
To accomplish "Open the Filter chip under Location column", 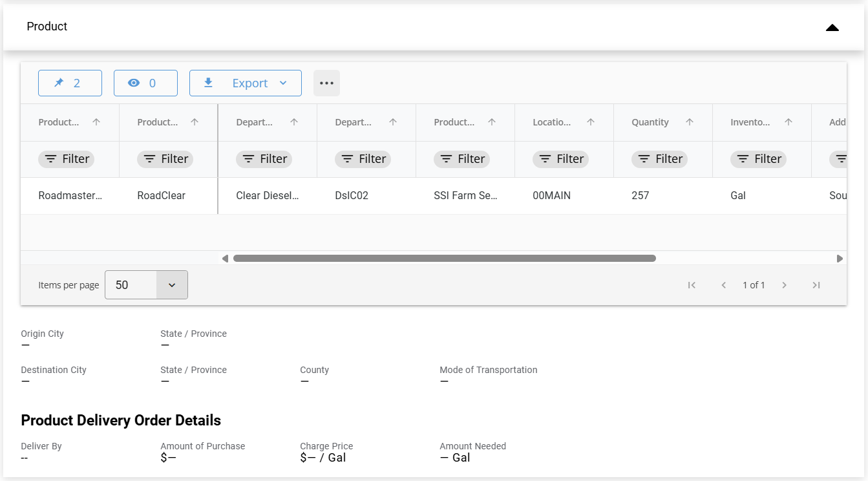I will (560, 159).
